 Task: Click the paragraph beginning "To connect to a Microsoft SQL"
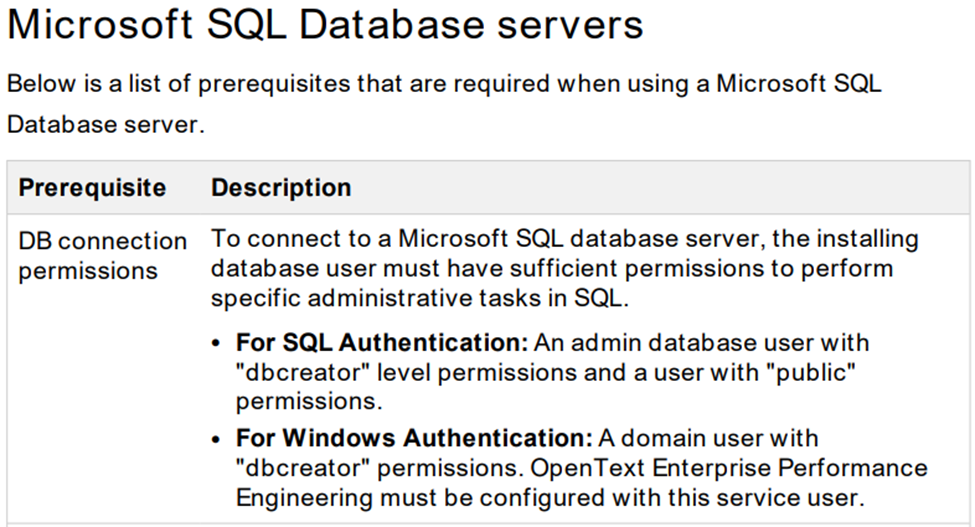[564, 268]
